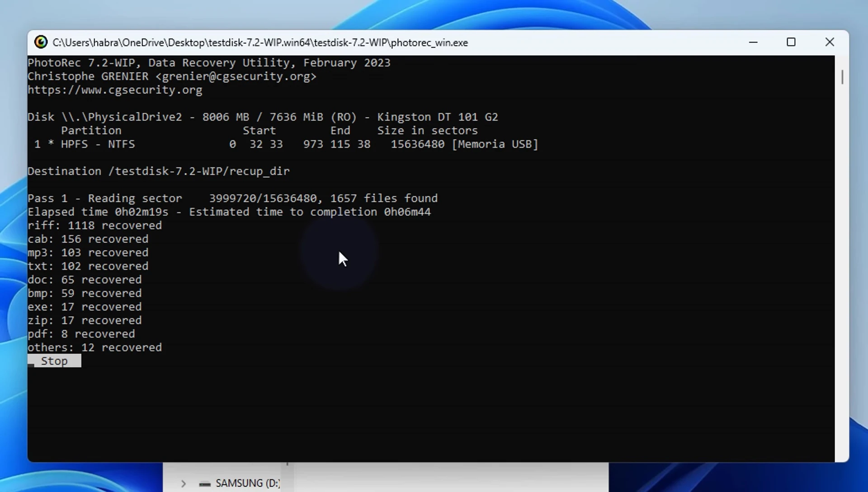The image size is (868, 492).
Task: Click the window title path text
Action: pos(260,43)
